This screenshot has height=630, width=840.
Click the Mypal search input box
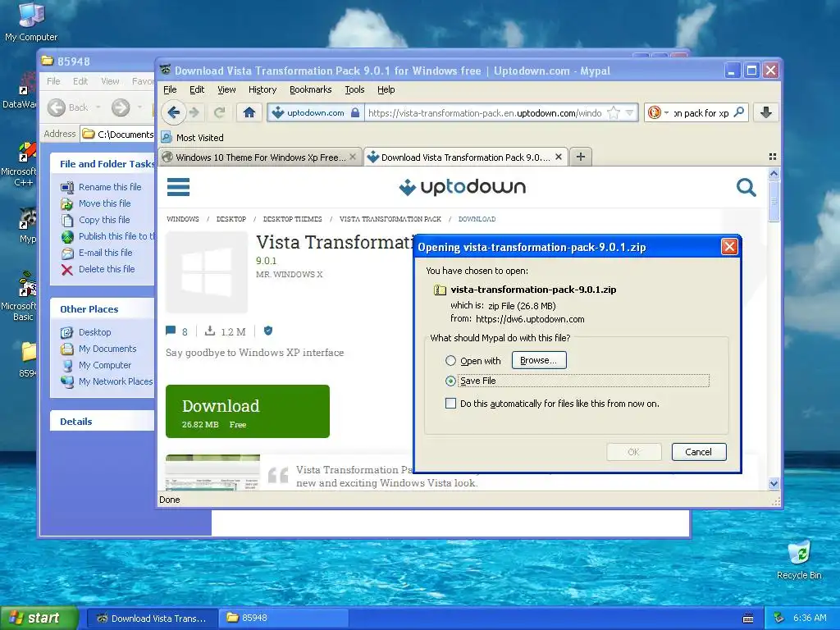(x=701, y=113)
